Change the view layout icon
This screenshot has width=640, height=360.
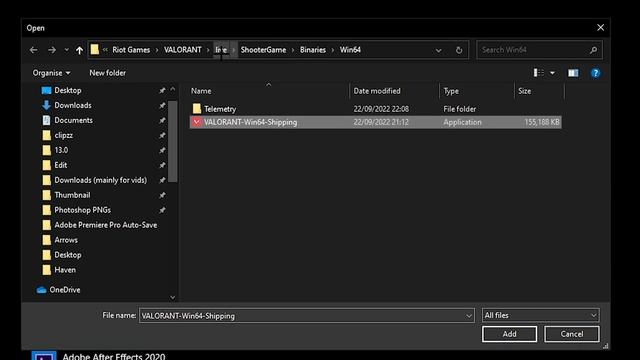coord(538,73)
